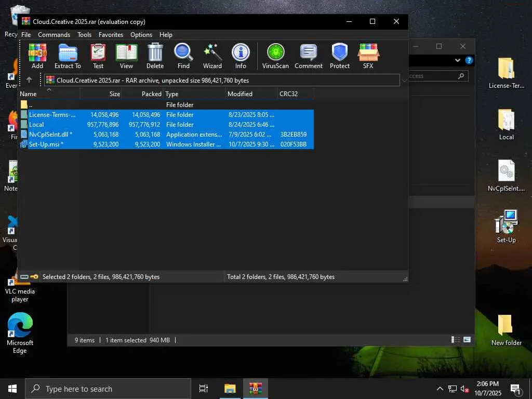Open Explorer help question mark icon

pos(469,60)
